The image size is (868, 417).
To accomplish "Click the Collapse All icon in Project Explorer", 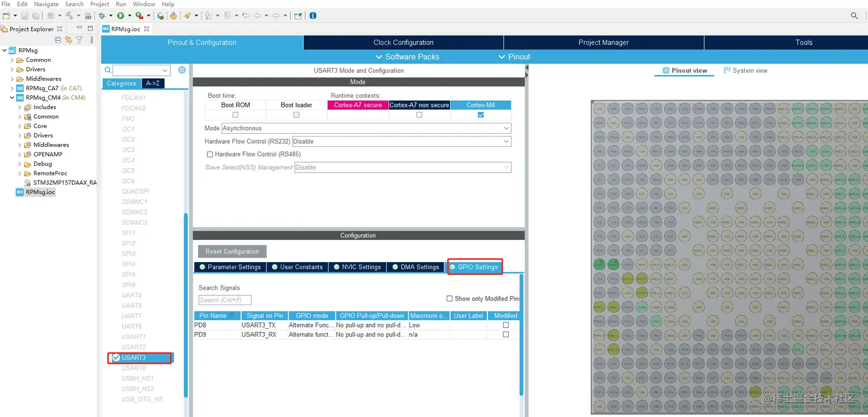I will [58, 40].
